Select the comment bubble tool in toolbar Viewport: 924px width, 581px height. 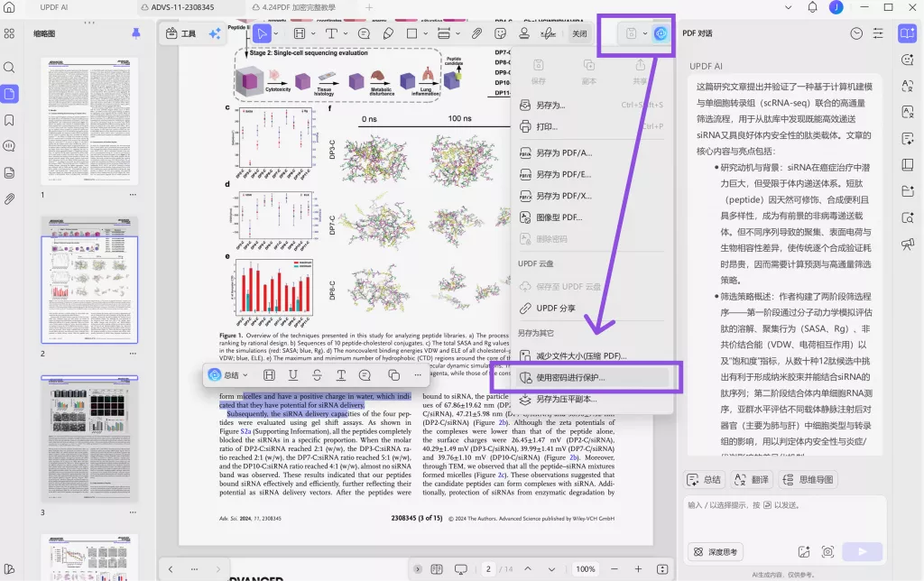365,33
